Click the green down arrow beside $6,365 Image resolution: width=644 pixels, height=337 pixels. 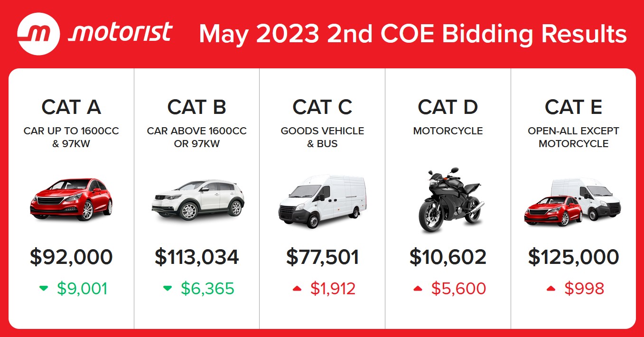(168, 288)
